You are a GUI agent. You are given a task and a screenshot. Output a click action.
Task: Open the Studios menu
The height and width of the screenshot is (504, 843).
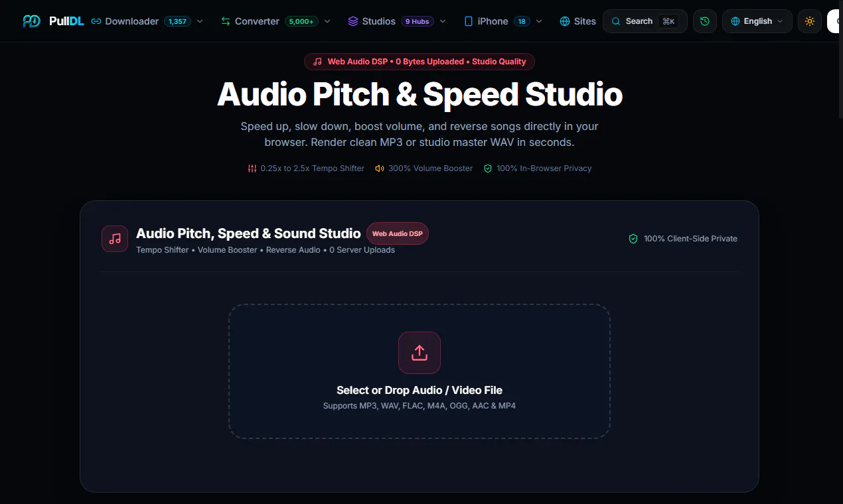pyautogui.click(x=397, y=21)
